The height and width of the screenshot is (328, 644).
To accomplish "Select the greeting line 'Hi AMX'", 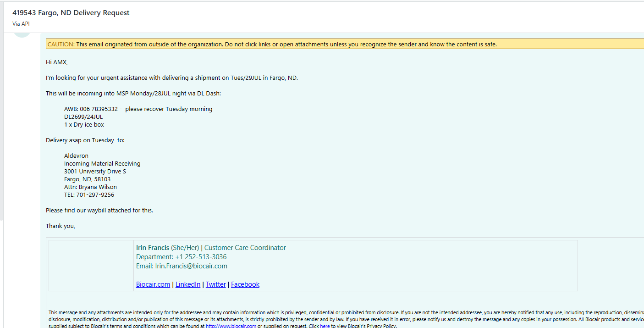I will click(56, 62).
